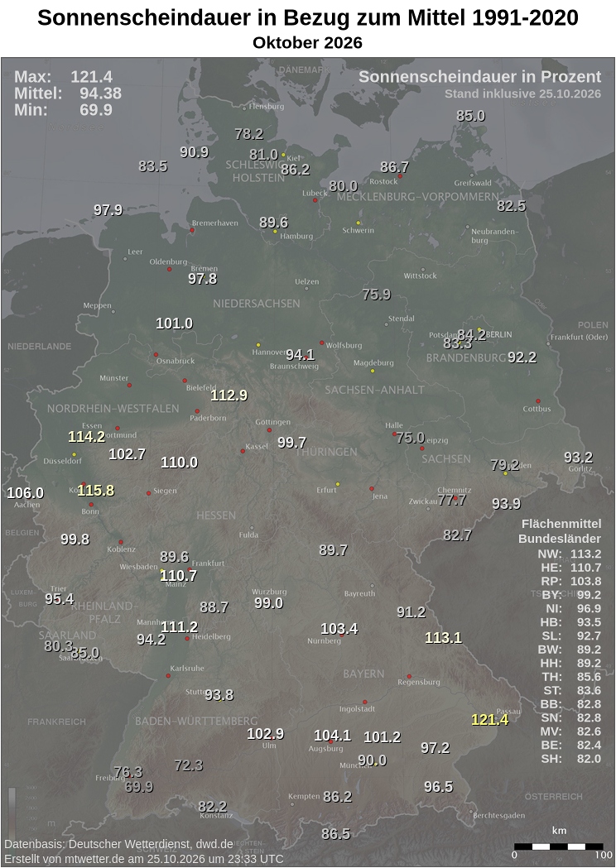Click the 80.3 value in Saarland
Screen dimensions: 616x868
(58, 645)
